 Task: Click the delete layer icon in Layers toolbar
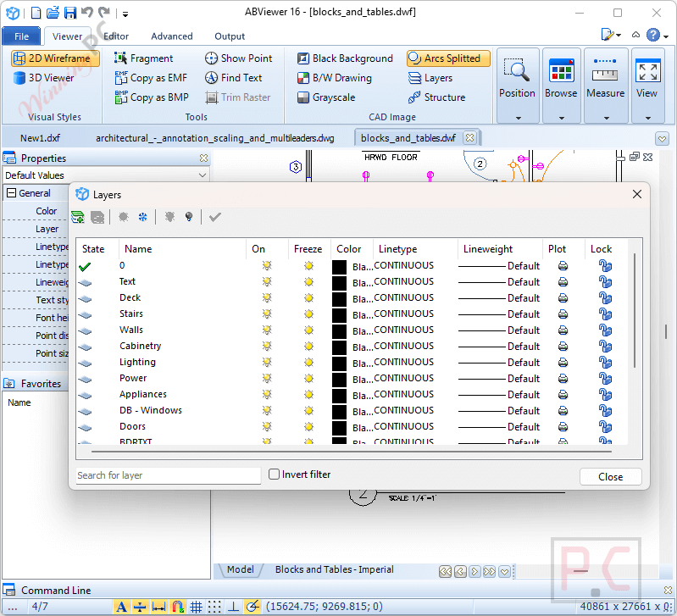coord(97,217)
